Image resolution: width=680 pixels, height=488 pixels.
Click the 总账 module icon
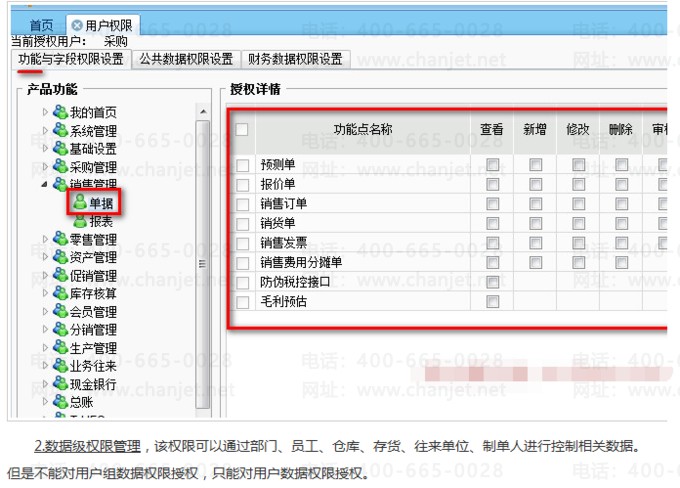tap(60, 401)
